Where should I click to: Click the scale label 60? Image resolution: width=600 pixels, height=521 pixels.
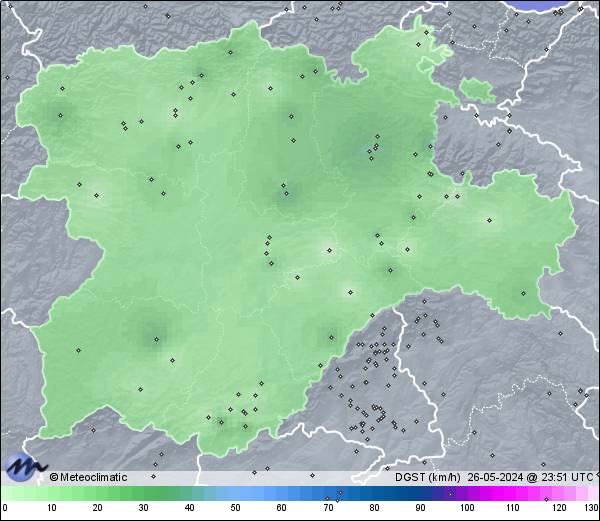tap(282, 508)
